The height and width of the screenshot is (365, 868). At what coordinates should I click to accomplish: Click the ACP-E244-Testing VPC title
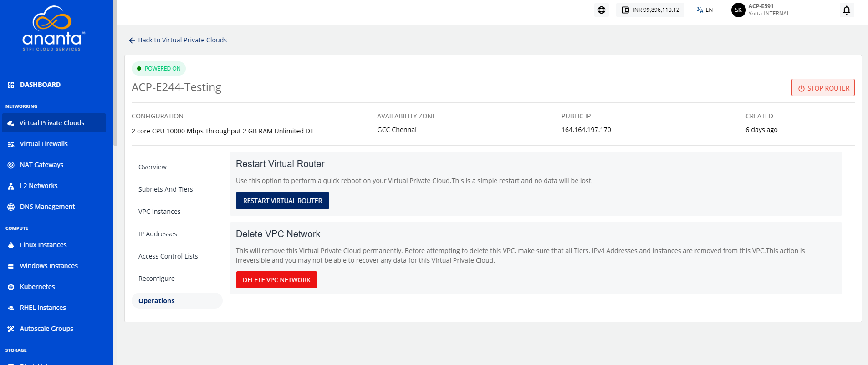(x=176, y=87)
